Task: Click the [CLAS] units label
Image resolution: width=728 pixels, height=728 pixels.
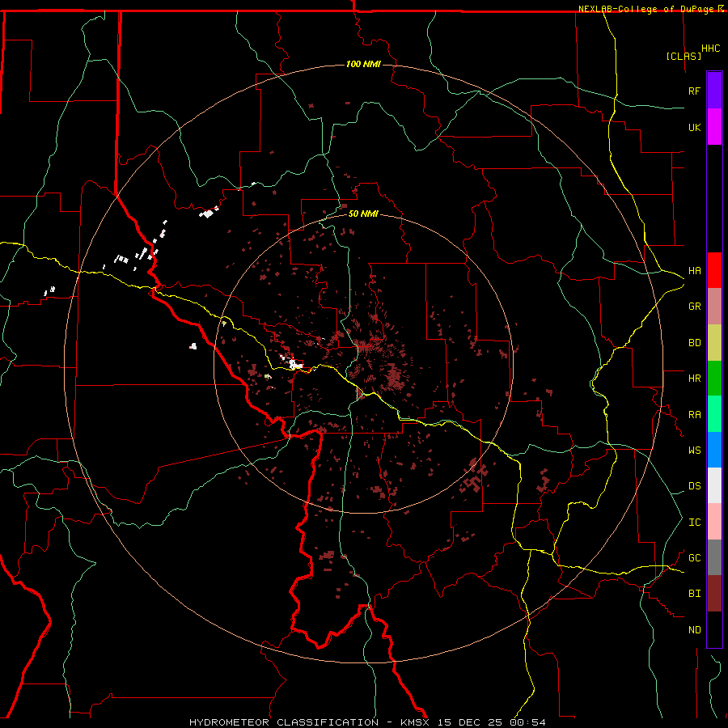Action: coord(684,57)
